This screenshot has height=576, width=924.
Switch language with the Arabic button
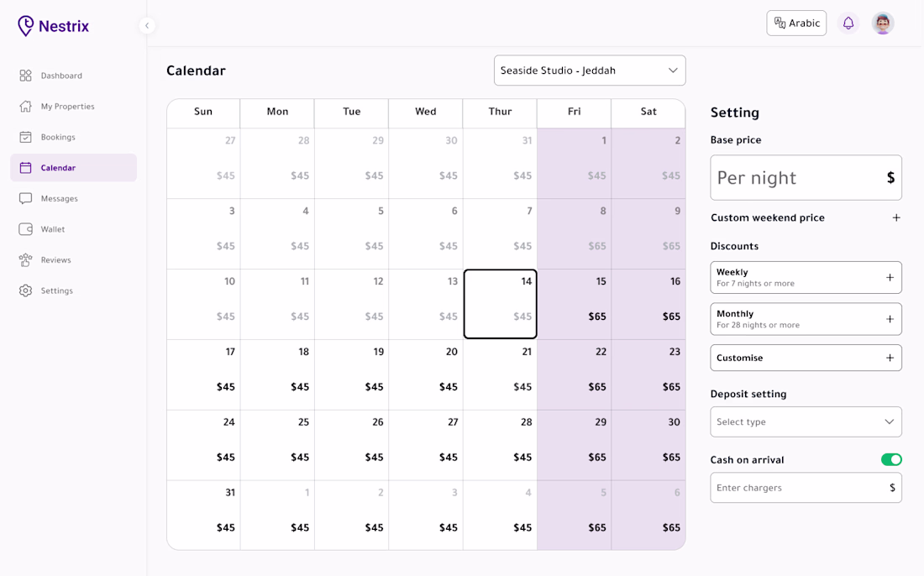coord(796,23)
